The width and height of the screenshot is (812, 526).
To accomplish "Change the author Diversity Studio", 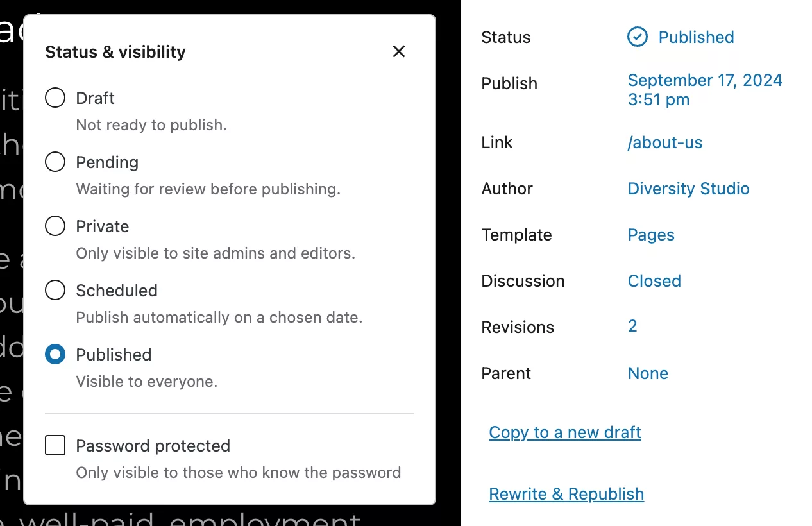I will (688, 189).
